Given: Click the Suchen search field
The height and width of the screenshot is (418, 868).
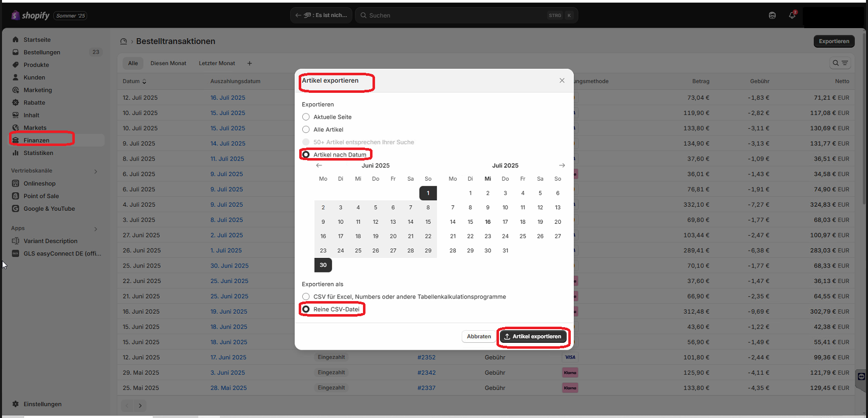Looking at the screenshot, I should (452, 16).
